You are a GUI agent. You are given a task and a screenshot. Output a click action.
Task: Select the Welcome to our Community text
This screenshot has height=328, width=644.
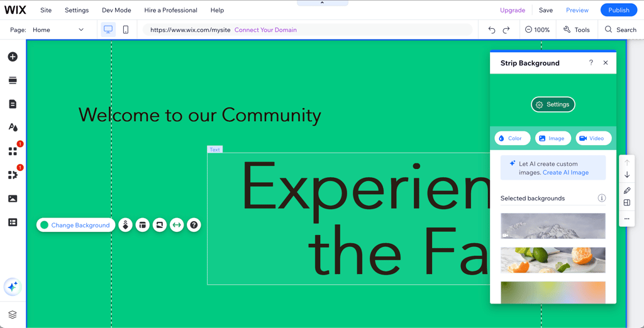(x=199, y=116)
